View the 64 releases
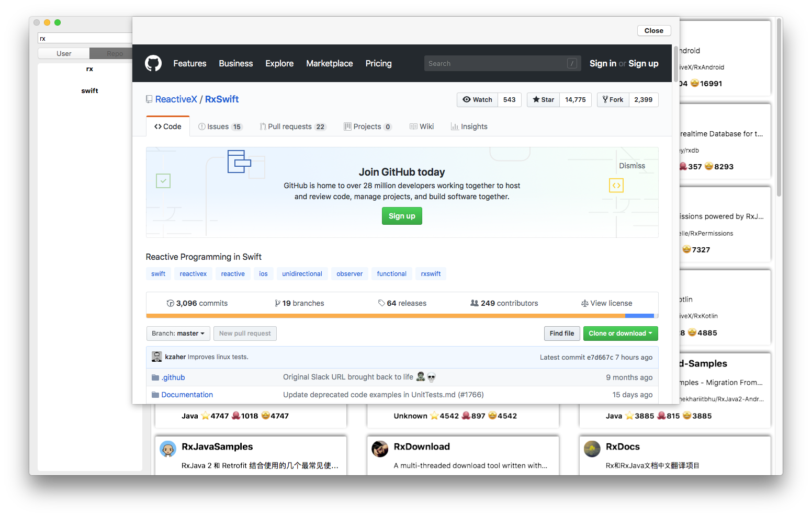Image resolution: width=812 pixels, height=517 pixels. pyautogui.click(x=402, y=303)
